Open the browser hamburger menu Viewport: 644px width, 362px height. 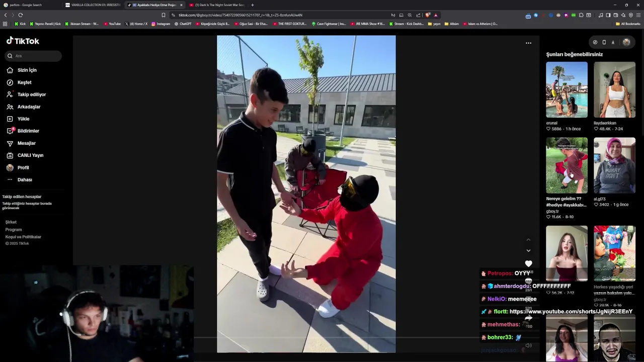pyautogui.click(x=638, y=15)
